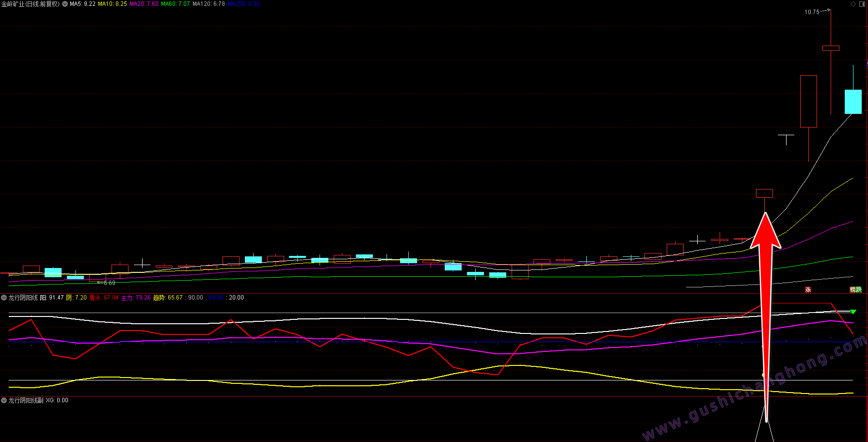This screenshot has width=868, height=442.
Task: Click the MA5: 9.22 label
Action: pos(82,4)
